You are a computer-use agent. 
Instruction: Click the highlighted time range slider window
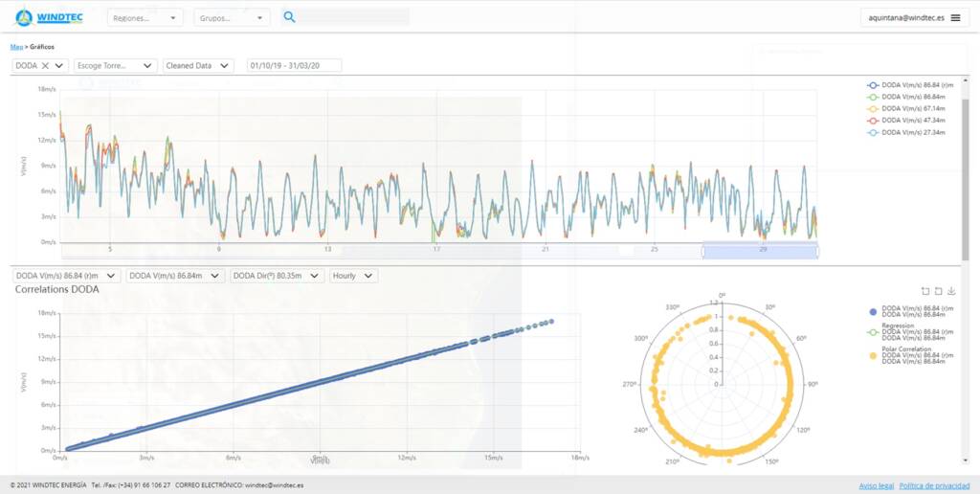point(759,251)
